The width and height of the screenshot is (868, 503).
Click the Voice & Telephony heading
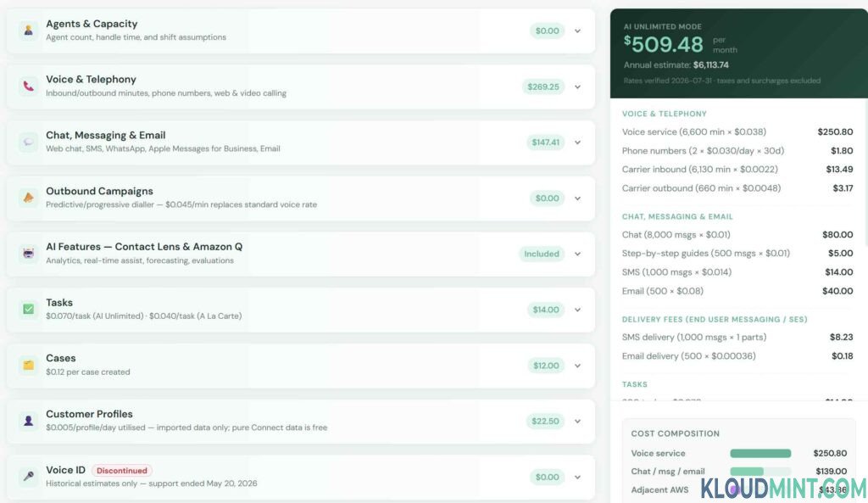pyautogui.click(x=91, y=79)
